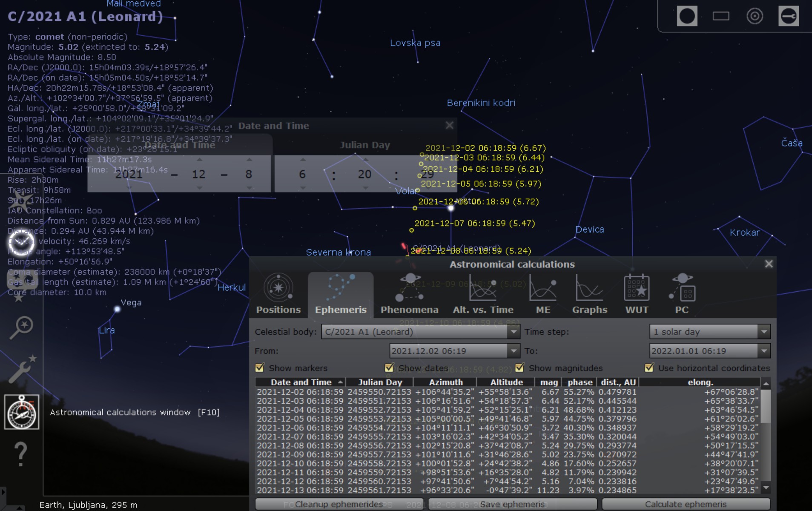The width and height of the screenshot is (812, 511).
Task: Open the Search window magnifier icon
Action: pos(21,327)
